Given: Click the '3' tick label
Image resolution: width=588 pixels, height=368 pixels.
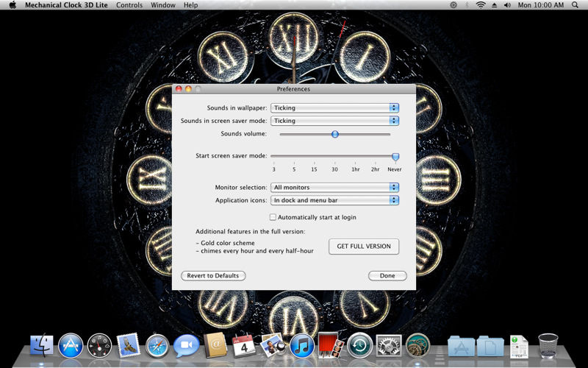Looking at the screenshot, I should coord(273,169).
